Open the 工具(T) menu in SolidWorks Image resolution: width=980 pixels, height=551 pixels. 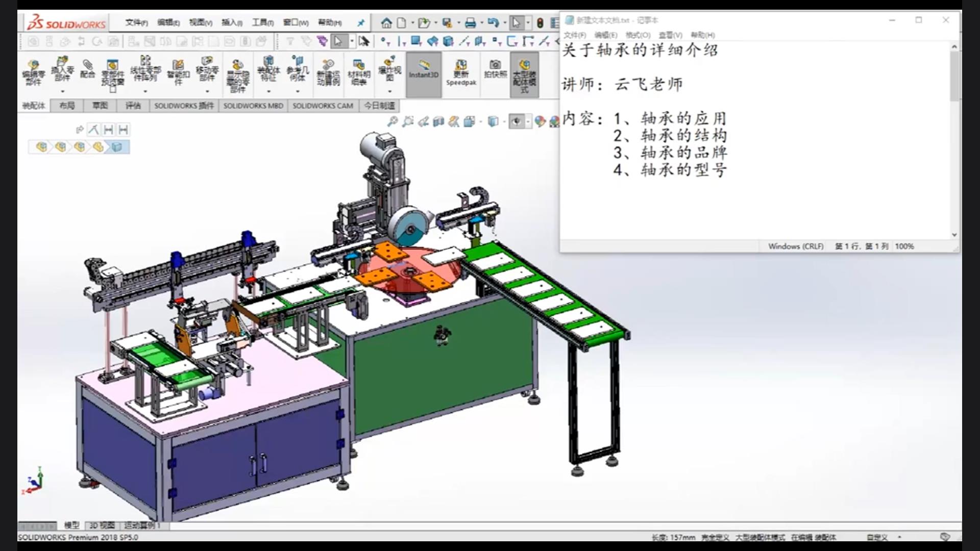pyautogui.click(x=262, y=22)
